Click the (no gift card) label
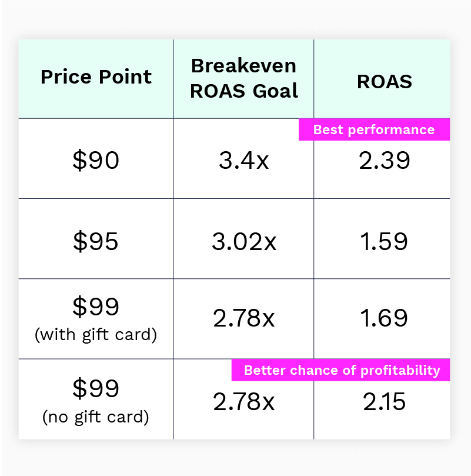 [x=96, y=417]
